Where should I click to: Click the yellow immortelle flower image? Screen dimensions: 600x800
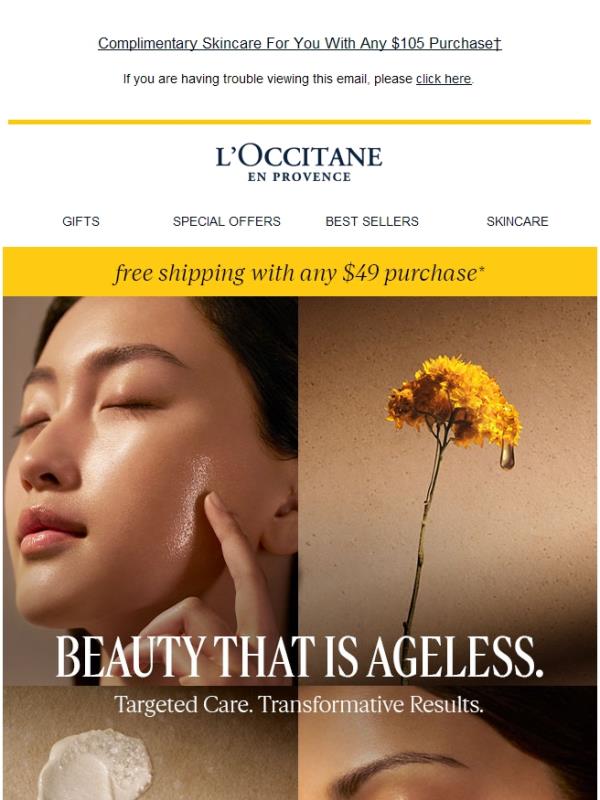click(453, 403)
